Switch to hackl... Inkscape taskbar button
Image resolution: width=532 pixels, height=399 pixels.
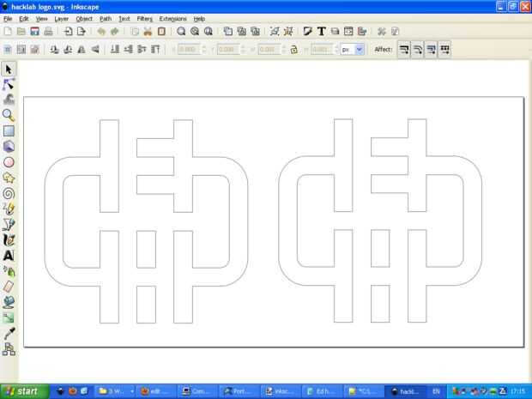(x=405, y=391)
